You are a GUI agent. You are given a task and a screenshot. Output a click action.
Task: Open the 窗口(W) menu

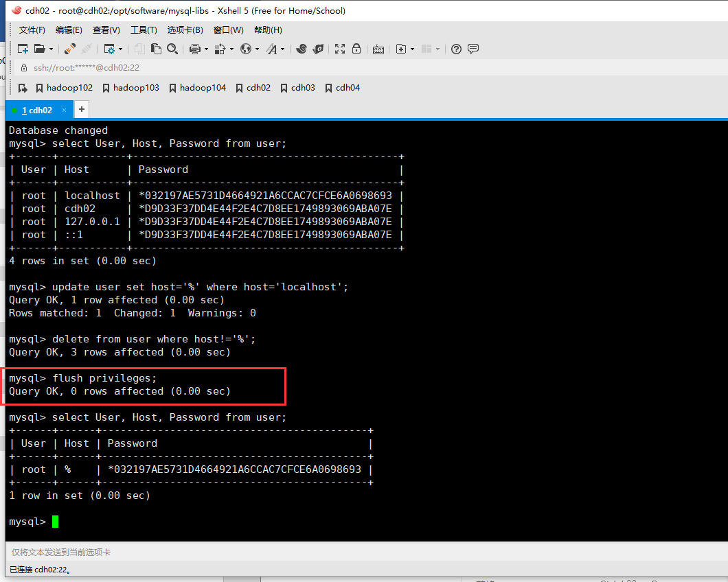(229, 30)
